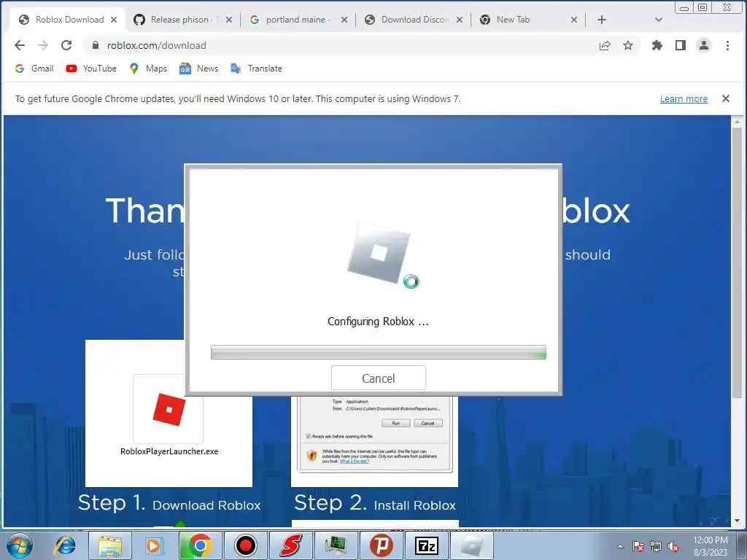Close the Release phison tab
Viewport: 747px width, 560px height.
point(229,20)
